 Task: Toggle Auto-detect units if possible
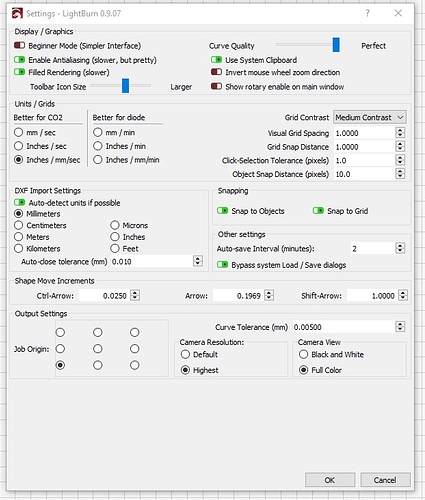tap(19, 202)
